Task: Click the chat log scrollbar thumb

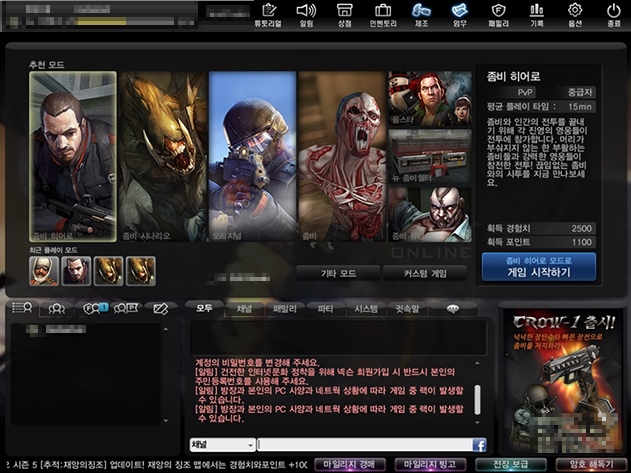Action: pos(478,400)
